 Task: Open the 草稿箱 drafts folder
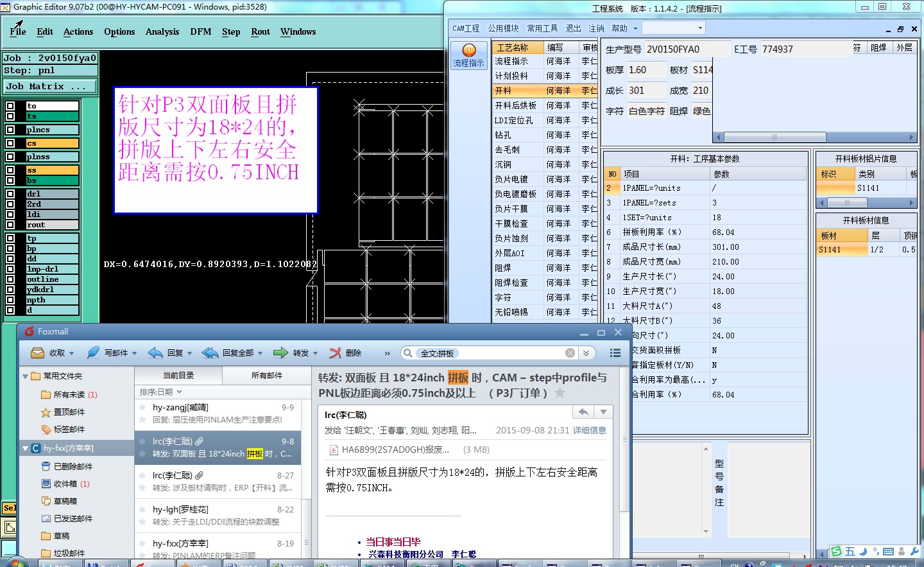[x=59, y=502]
